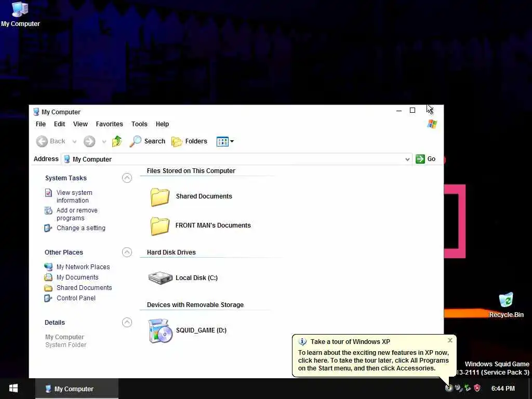Go up one folder level
The image size is (532, 399).
tap(117, 141)
